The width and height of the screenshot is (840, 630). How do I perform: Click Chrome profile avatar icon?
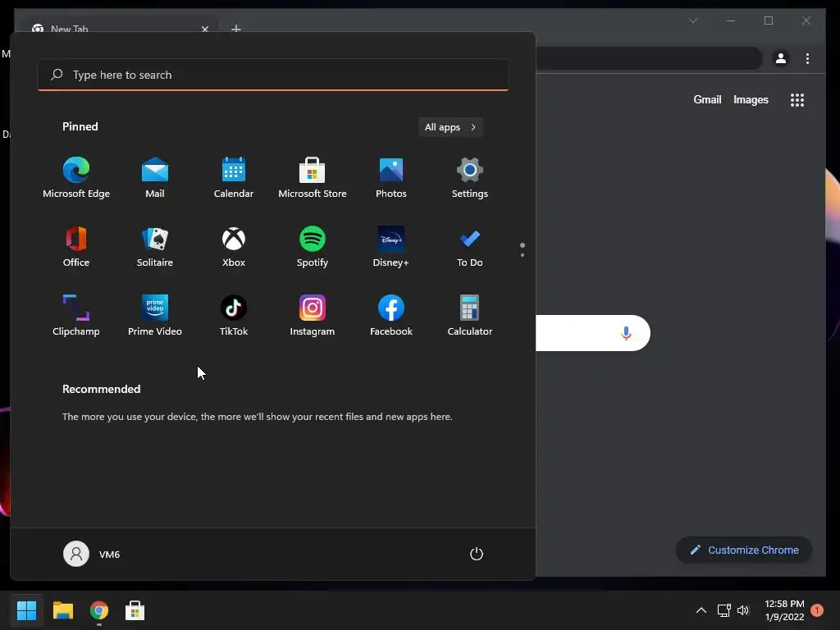[x=781, y=58]
